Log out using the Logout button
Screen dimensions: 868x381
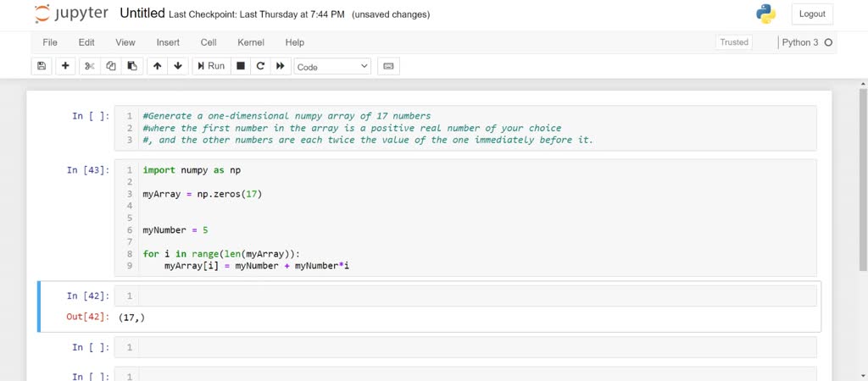[x=812, y=14]
